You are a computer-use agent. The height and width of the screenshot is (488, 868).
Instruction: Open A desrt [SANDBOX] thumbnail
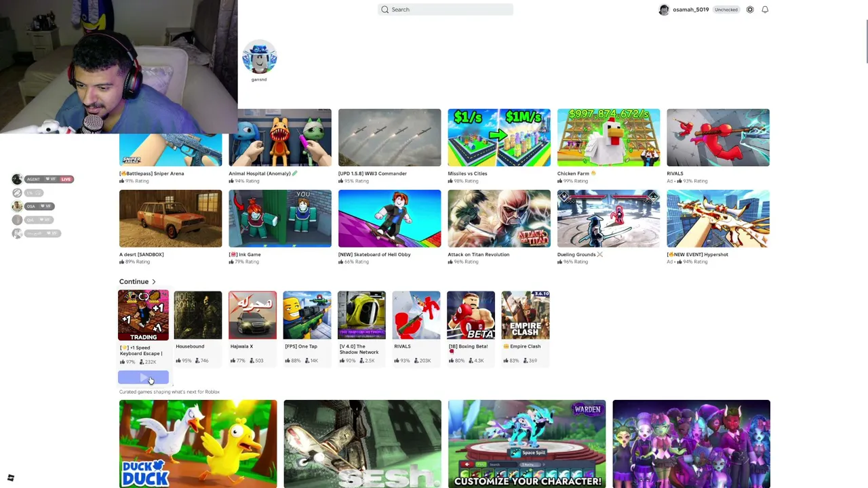point(170,218)
